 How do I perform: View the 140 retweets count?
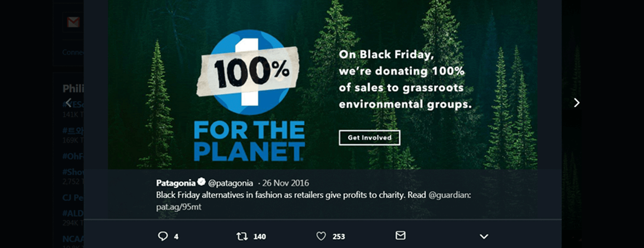point(260,237)
